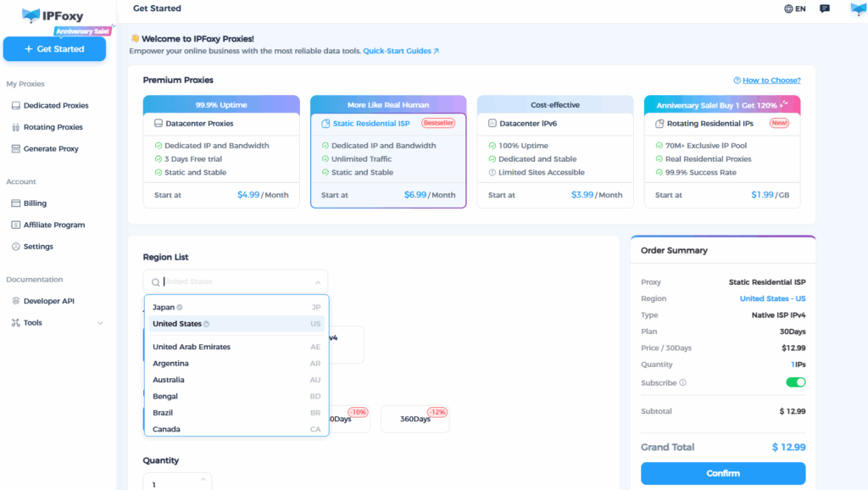868x490 pixels.
Task: Click the Developer API sidebar icon
Action: tap(16, 301)
